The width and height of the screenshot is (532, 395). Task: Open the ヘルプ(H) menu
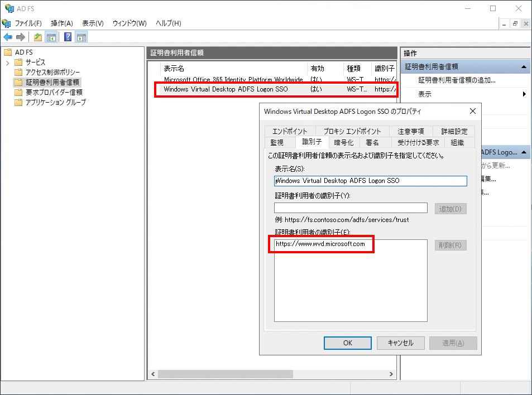click(168, 23)
